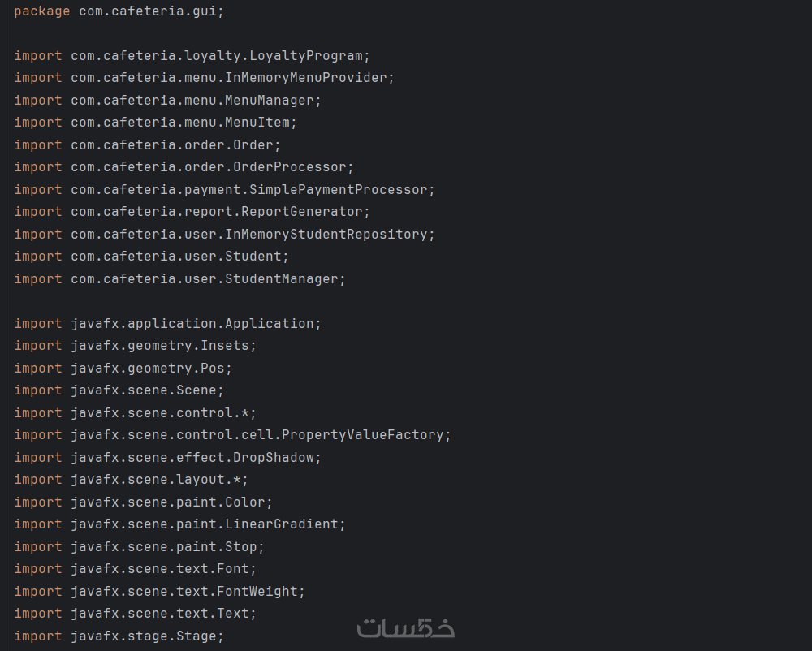Viewport: 812px width, 651px height.
Task: Place cursor on ReportGenerator import
Action: pos(317,212)
